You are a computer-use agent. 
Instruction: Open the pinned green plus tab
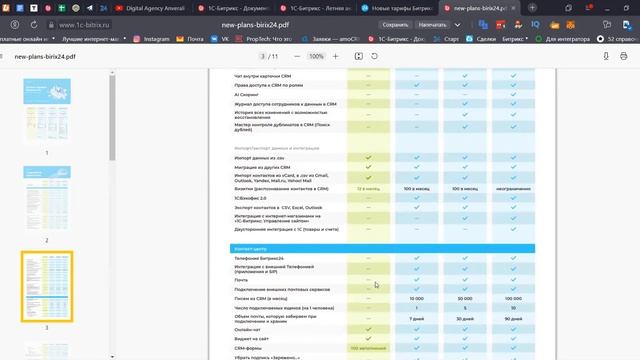[62, 8]
